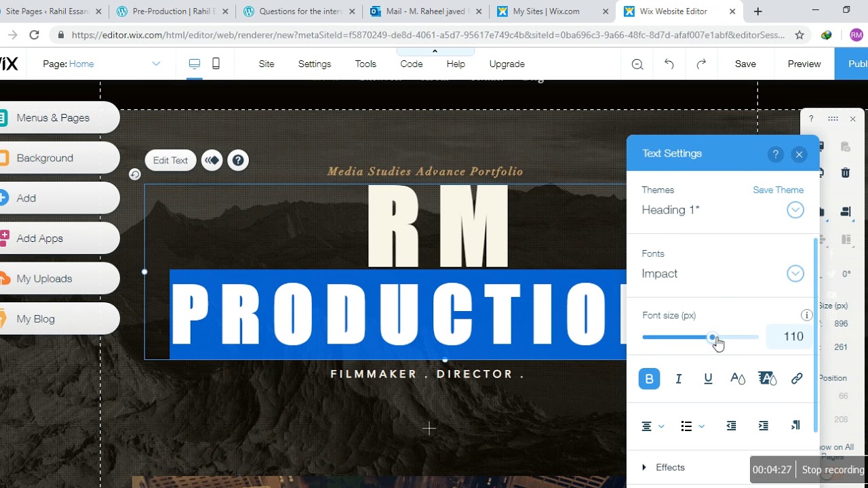Click the font size slider handle
The image size is (868, 488).
coord(712,336)
